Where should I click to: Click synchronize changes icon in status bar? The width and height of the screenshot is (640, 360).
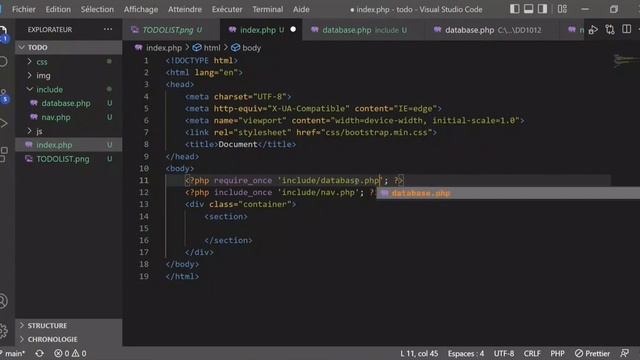[x=40, y=353]
